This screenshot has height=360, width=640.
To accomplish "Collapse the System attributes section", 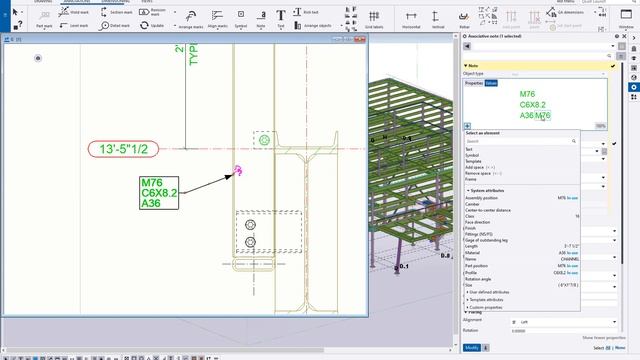I will [485, 191].
